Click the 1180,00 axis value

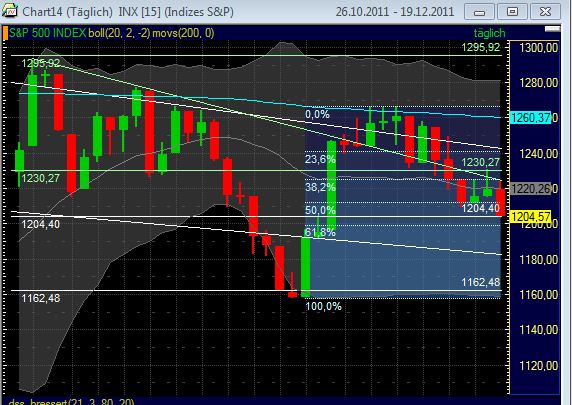539,260
